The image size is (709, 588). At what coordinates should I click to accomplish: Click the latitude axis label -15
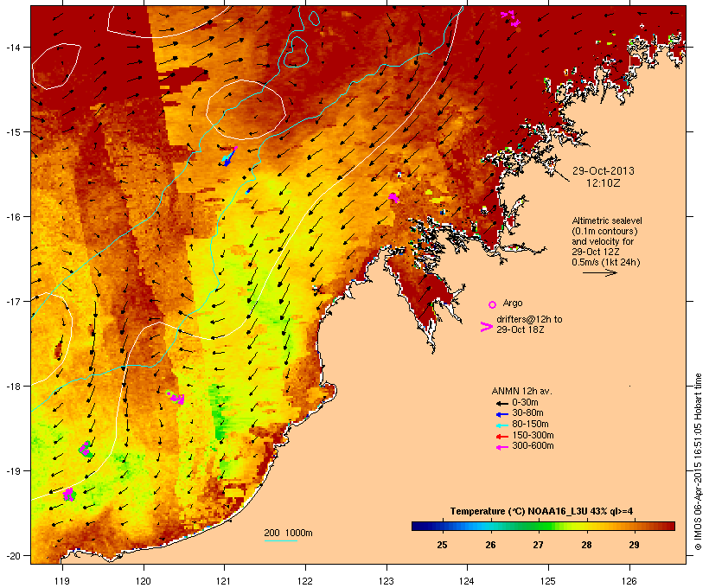tap(12, 132)
